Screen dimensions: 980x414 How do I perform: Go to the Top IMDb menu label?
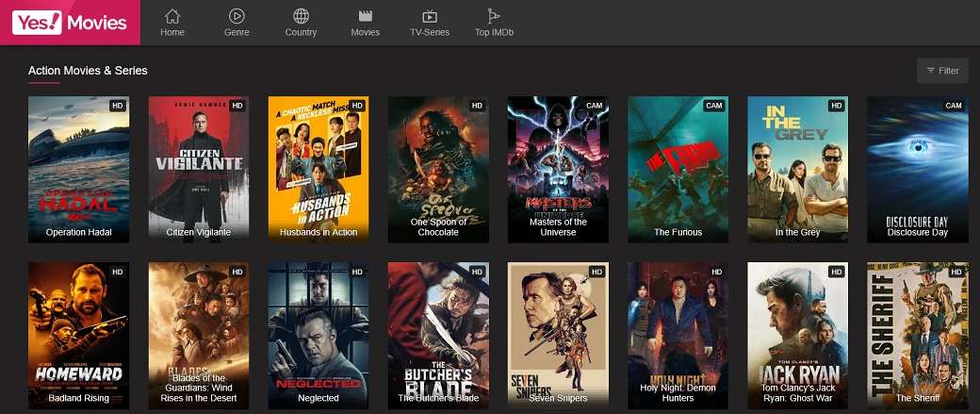(495, 32)
